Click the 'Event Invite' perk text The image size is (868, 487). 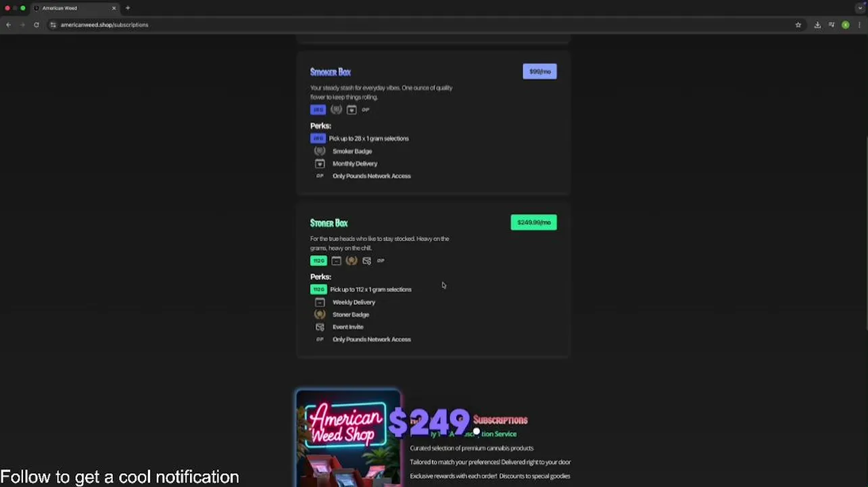click(x=348, y=327)
